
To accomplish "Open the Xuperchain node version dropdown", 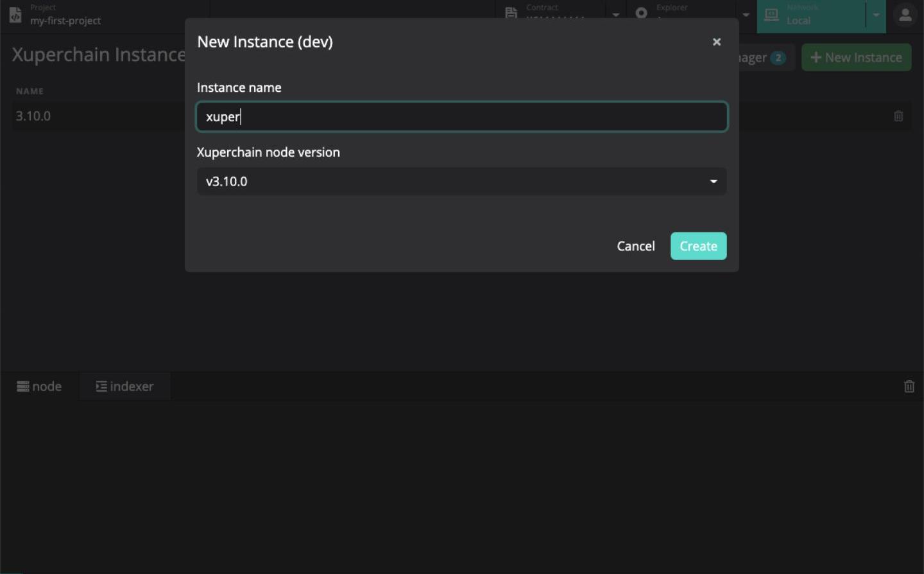I will 461,182.
